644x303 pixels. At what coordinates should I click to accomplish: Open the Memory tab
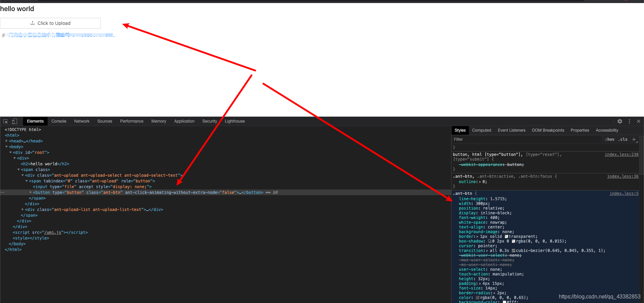tap(159, 121)
